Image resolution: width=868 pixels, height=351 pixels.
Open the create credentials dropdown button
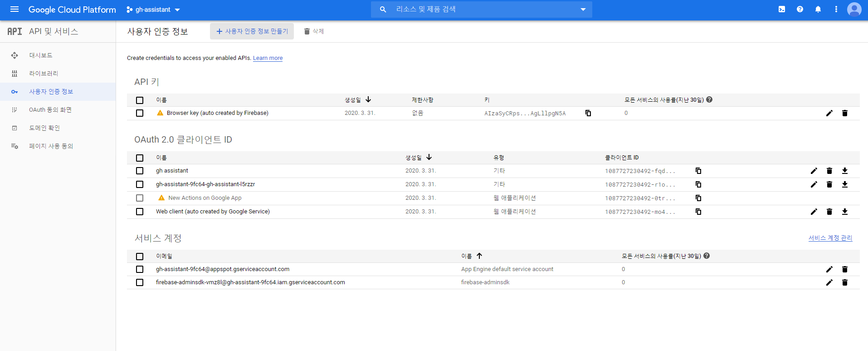252,31
